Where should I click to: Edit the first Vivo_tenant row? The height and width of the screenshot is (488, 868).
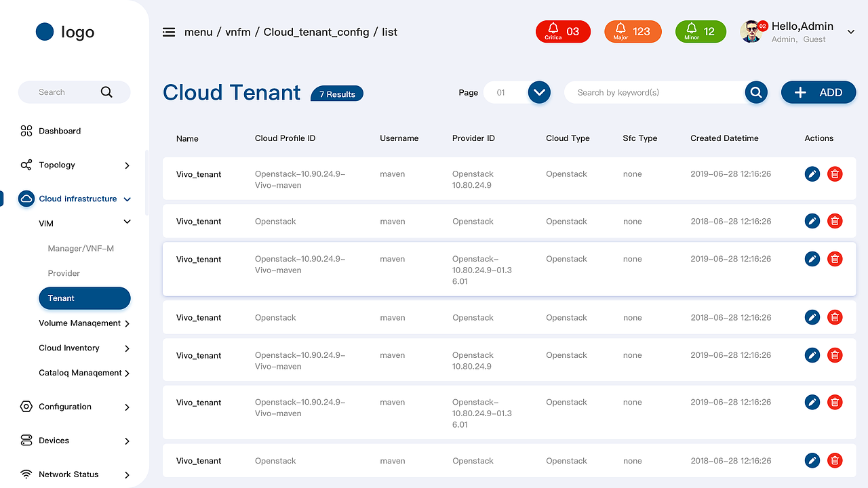coord(812,174)
